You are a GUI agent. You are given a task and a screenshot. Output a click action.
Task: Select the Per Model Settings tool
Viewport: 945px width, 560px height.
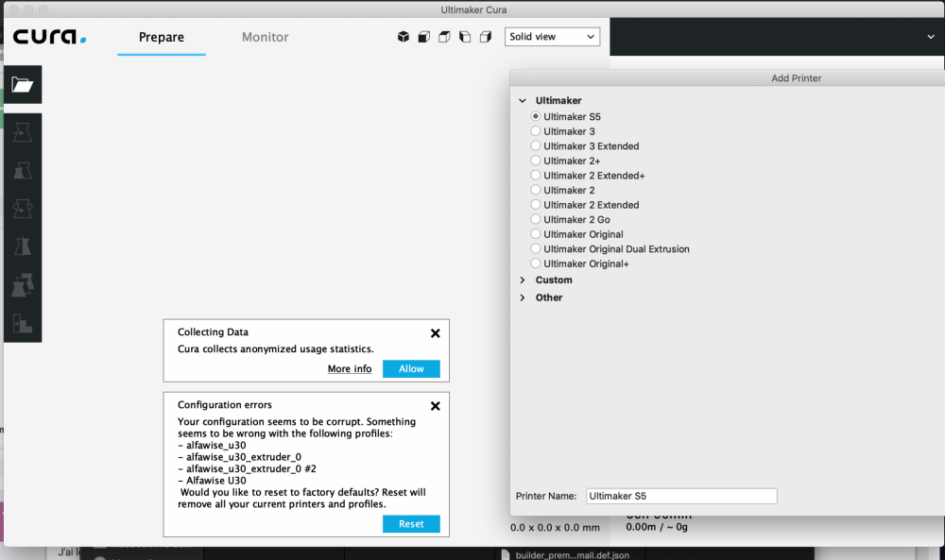click(23, 285)
